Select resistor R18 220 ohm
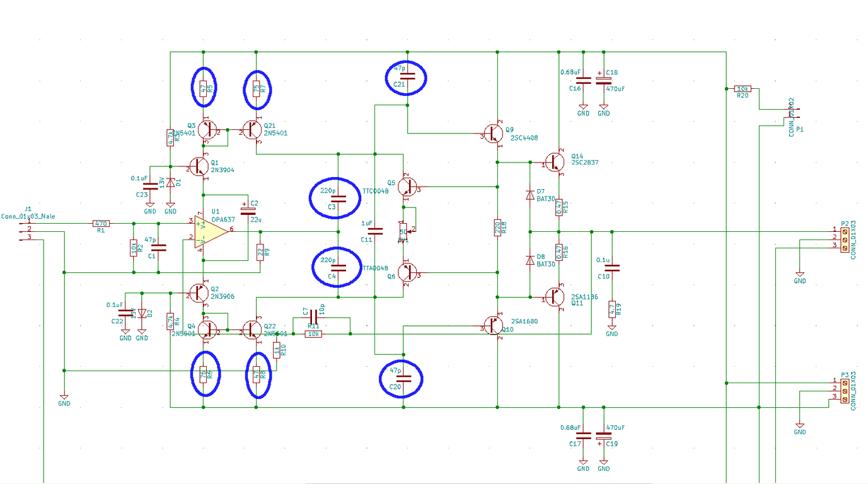Screen dimensions: 868x484 [497, 228]
